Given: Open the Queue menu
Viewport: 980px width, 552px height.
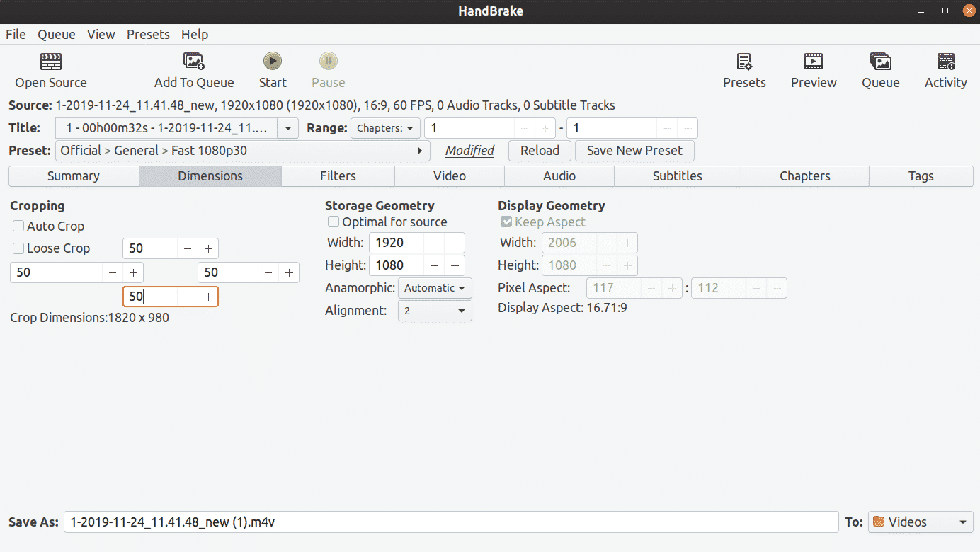Looking at the screenshot, I should point(57,34).
